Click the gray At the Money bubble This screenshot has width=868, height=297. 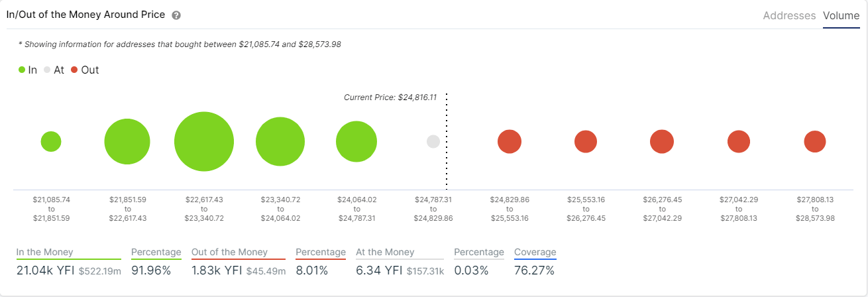433,142
